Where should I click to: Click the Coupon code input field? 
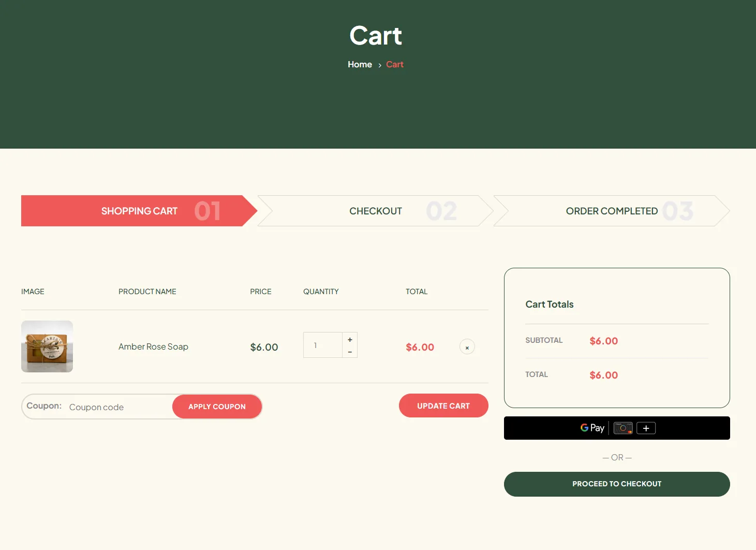119,407
